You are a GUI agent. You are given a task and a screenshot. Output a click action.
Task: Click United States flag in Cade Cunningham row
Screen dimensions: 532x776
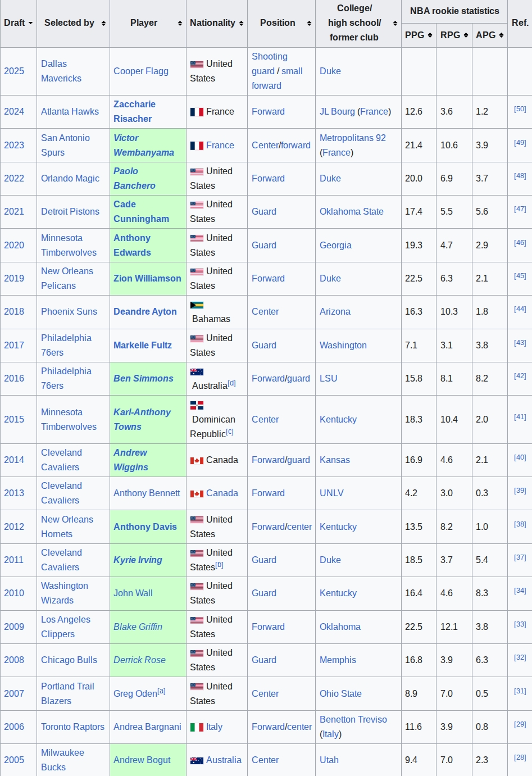(197, 205)
